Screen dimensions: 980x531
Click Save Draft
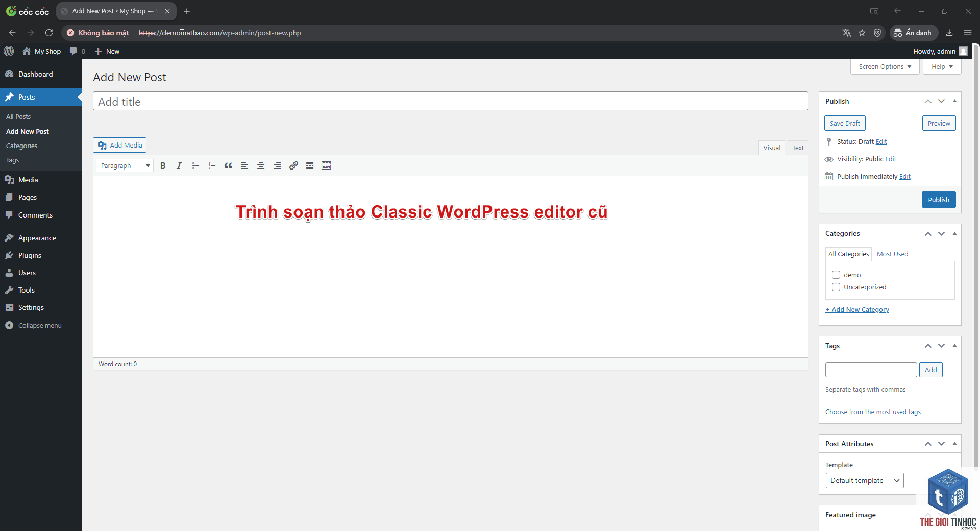(845, 123)
